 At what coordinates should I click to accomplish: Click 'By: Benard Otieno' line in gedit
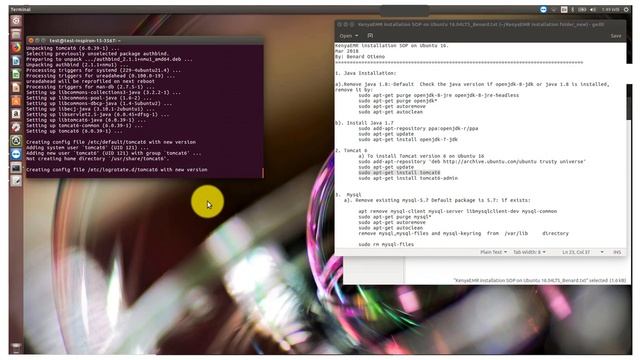coord(360,57)
